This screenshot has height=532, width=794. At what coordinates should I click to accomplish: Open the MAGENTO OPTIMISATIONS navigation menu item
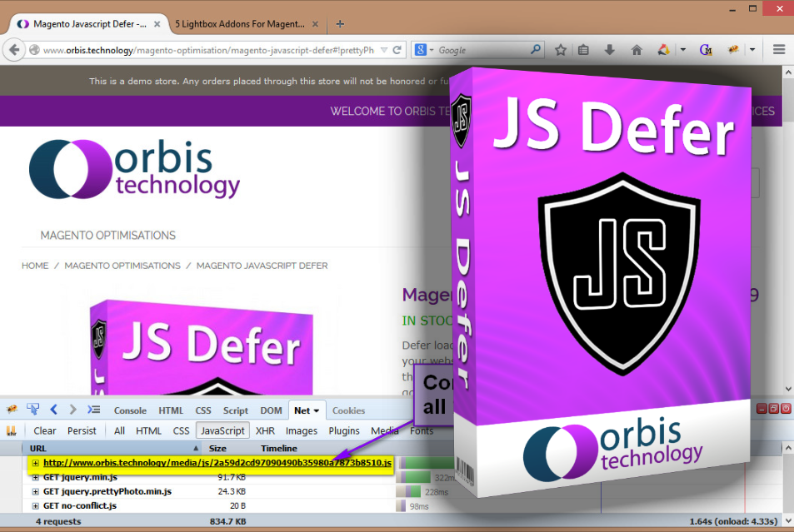pos(107,236)
